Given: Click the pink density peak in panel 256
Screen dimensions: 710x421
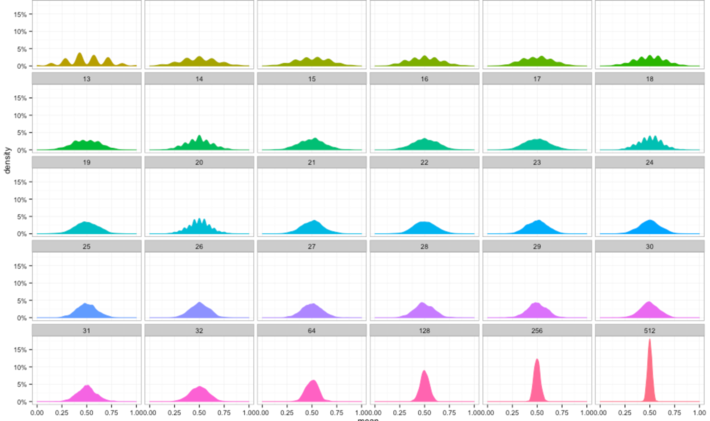Looking at the screenshot, I should coord(537,385).
